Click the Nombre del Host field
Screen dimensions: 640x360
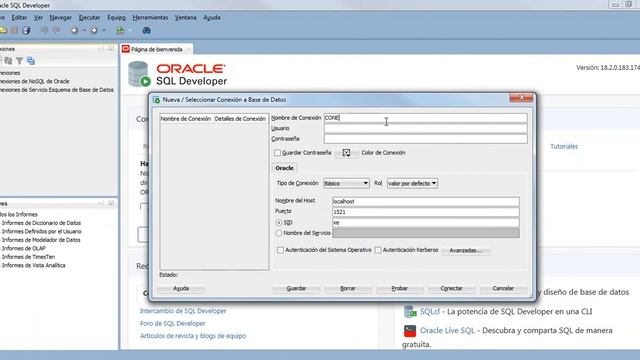click(426, 202)
